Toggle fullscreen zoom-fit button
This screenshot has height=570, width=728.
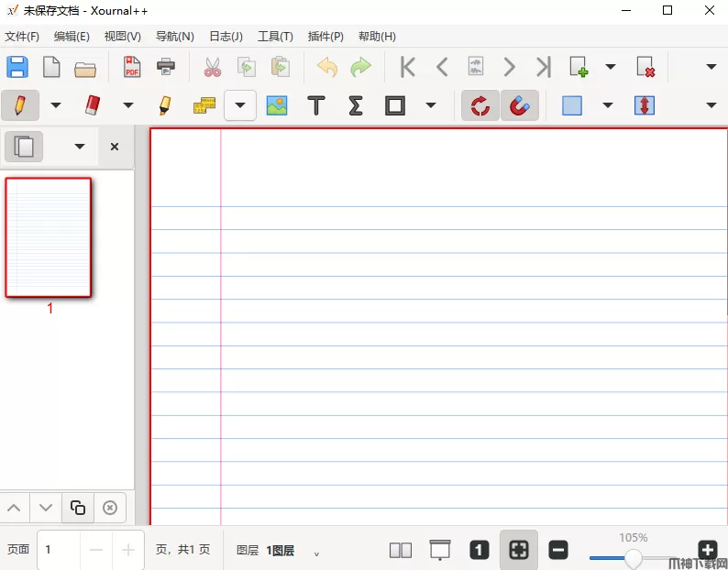coord(519,550)
